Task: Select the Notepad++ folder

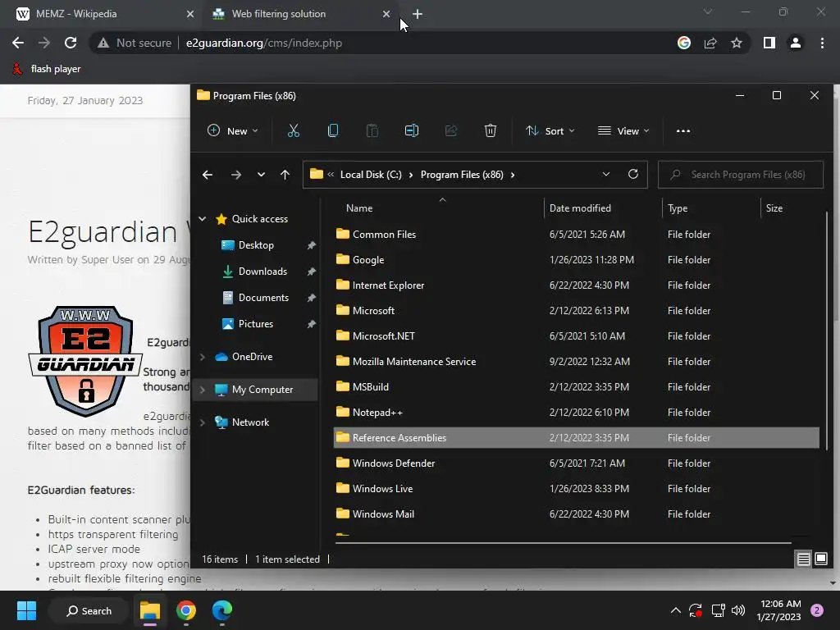Action: (576, 413)
